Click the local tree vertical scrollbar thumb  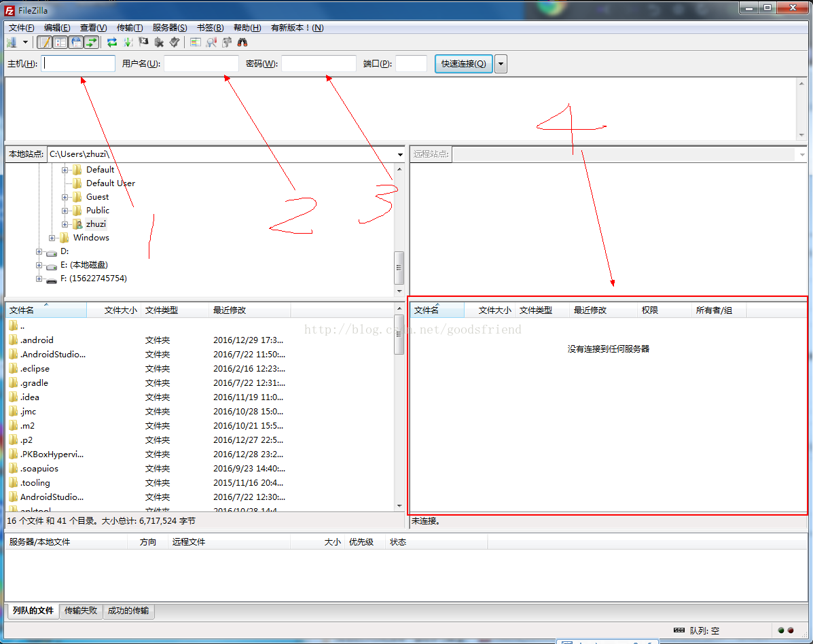(399, 268)
